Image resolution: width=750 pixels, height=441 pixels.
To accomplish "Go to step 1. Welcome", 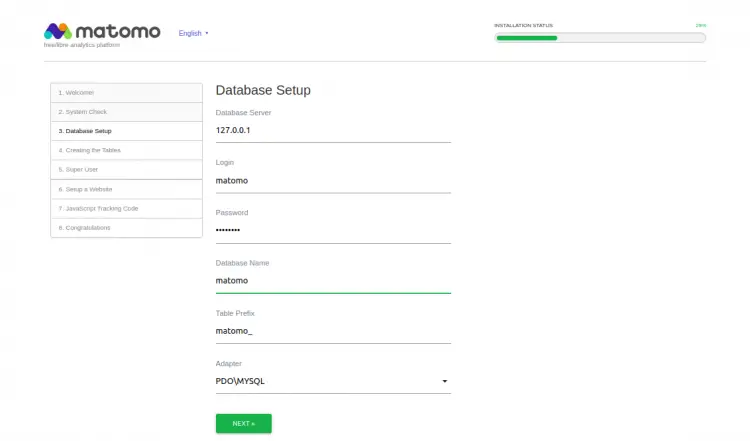I will (126, 93).
